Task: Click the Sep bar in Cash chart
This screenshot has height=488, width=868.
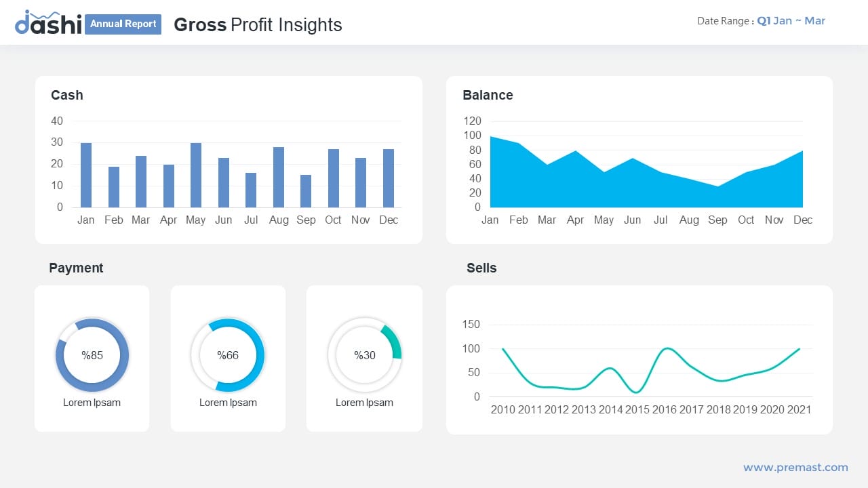Action: point(306,191)
